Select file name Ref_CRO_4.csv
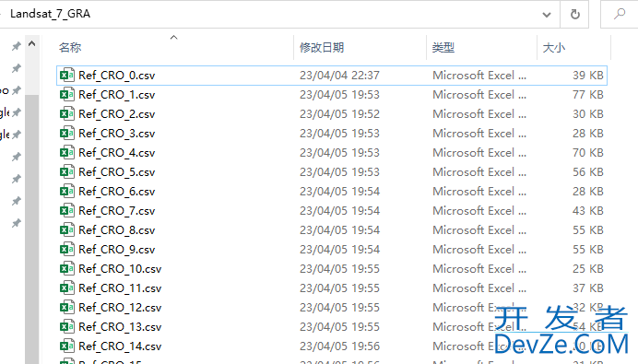This screenshot has height=364, width=638. tap(117, 153)
